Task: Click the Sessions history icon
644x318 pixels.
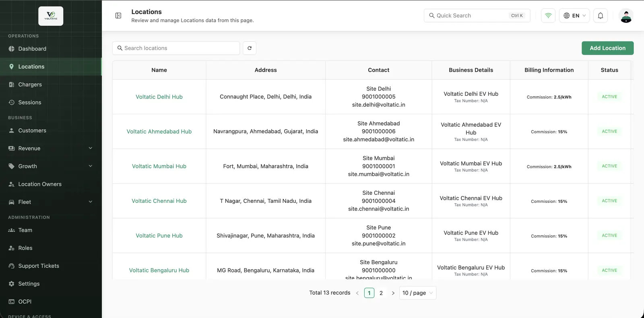Action: [x=11, y=103]
